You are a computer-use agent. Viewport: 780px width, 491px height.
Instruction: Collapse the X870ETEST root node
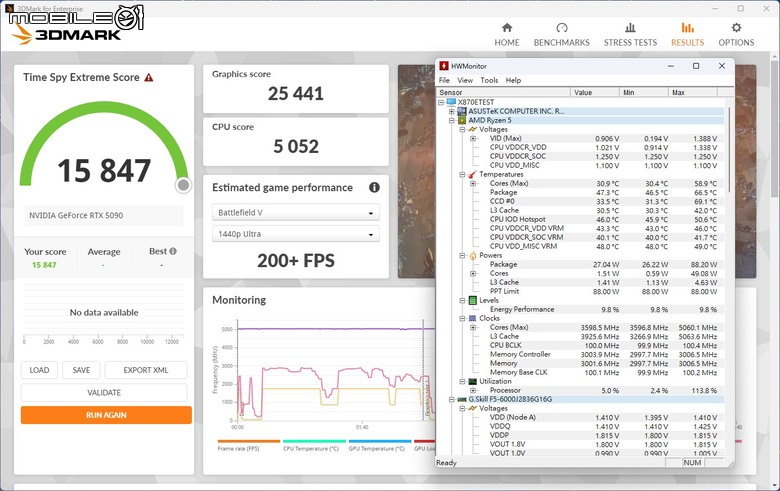441,102
